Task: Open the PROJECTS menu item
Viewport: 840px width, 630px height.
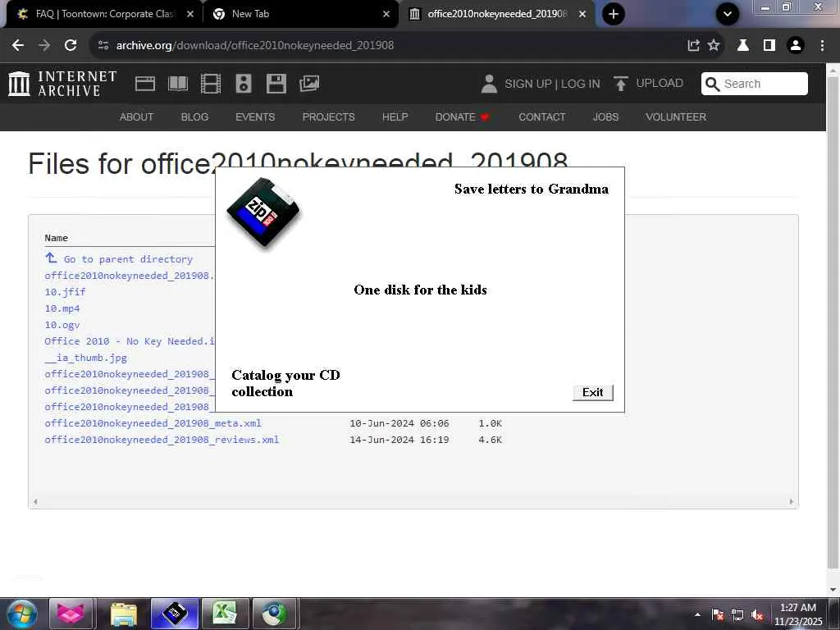Action: (x=328, y=116)
